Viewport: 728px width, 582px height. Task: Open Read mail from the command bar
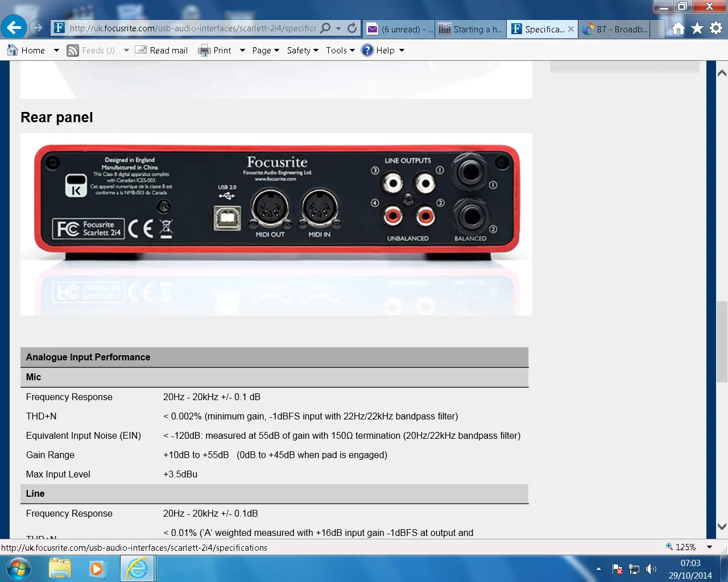pos(162,50)
